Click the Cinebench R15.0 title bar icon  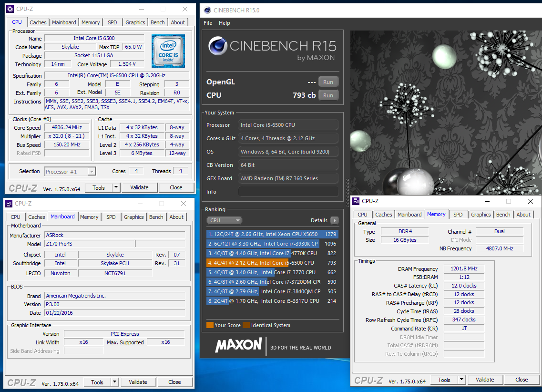tap(207, 10)
